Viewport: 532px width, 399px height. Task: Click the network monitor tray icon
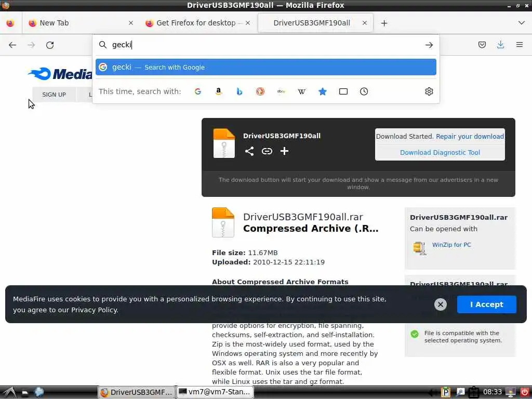[x=511, y=392]
